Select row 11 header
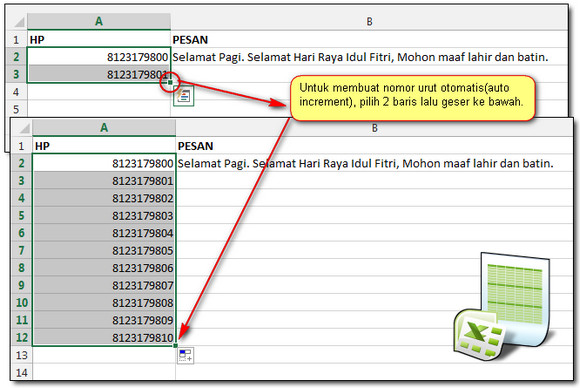Screen dimensions: 580x388 pos(21,320)
